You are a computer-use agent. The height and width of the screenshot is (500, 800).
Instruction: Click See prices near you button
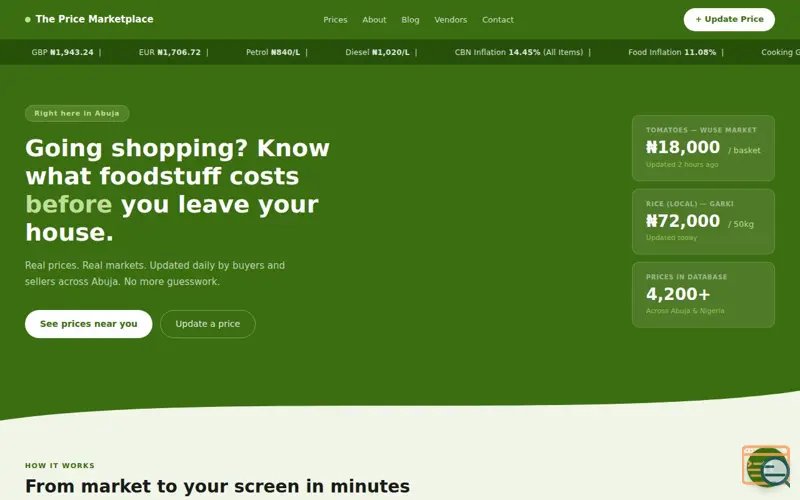pos(89,324)
